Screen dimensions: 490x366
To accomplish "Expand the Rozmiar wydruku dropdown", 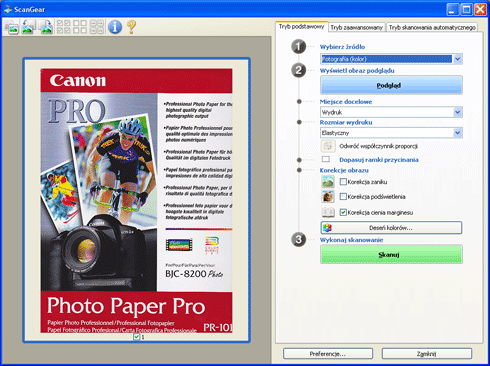I will (x=458, y=133).
